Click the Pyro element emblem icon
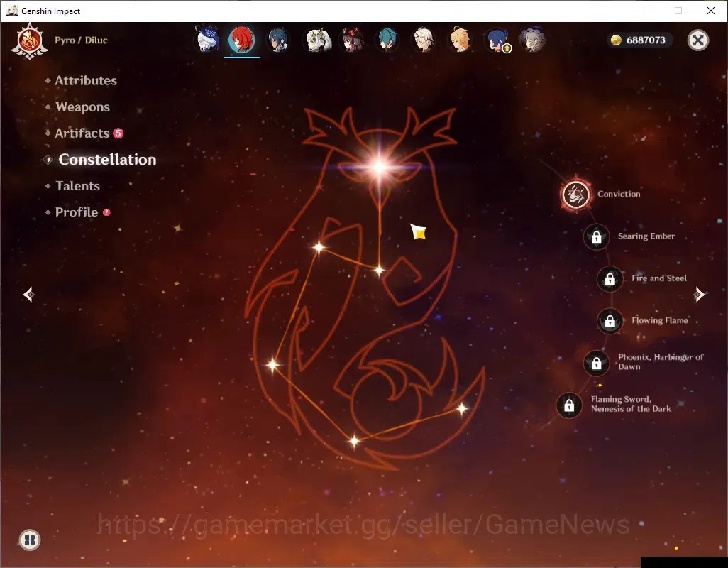The image size is (728, 568). click(x=30, y=40)
